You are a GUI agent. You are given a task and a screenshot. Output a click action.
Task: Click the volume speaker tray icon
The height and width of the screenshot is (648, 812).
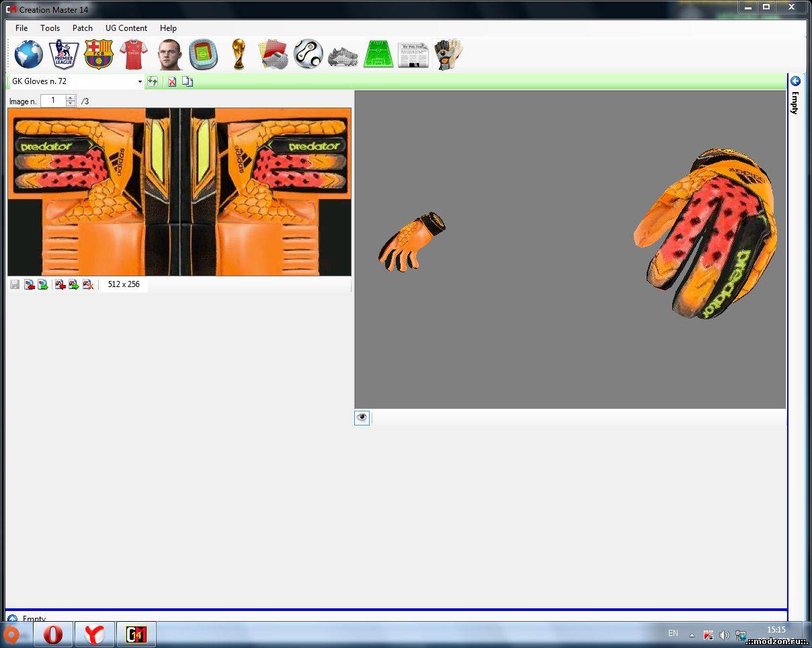pyautogui.click(x=724, y=635)
